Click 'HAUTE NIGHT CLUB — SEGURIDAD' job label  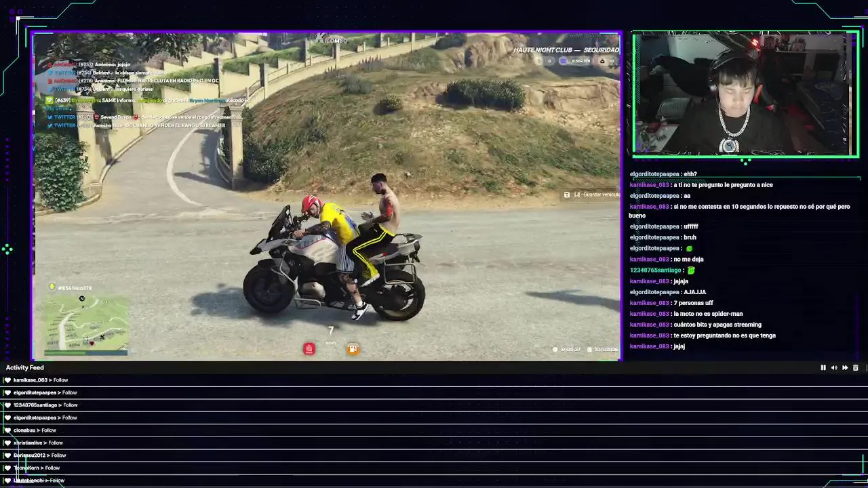pos(566,50)
